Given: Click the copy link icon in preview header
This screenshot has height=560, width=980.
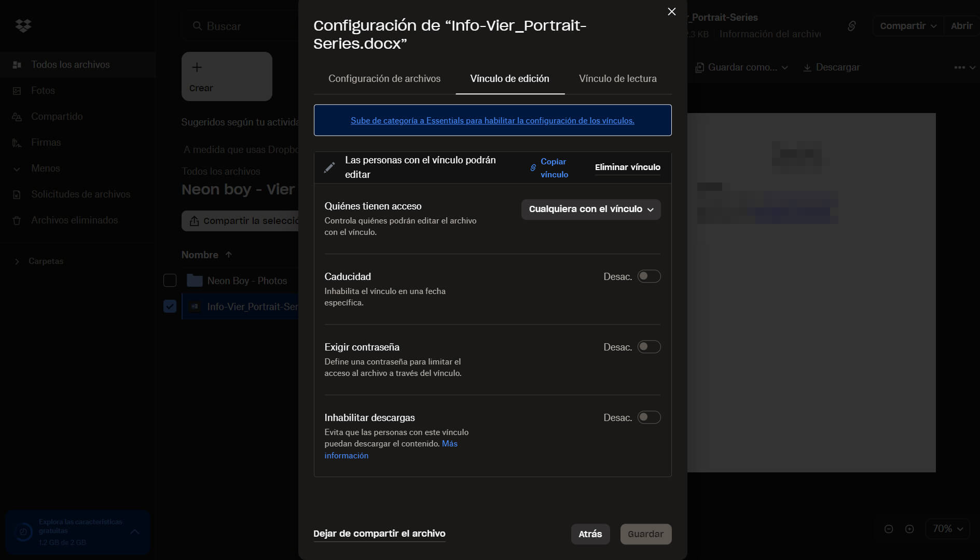Looking at the screenshot, I should 851,26.
